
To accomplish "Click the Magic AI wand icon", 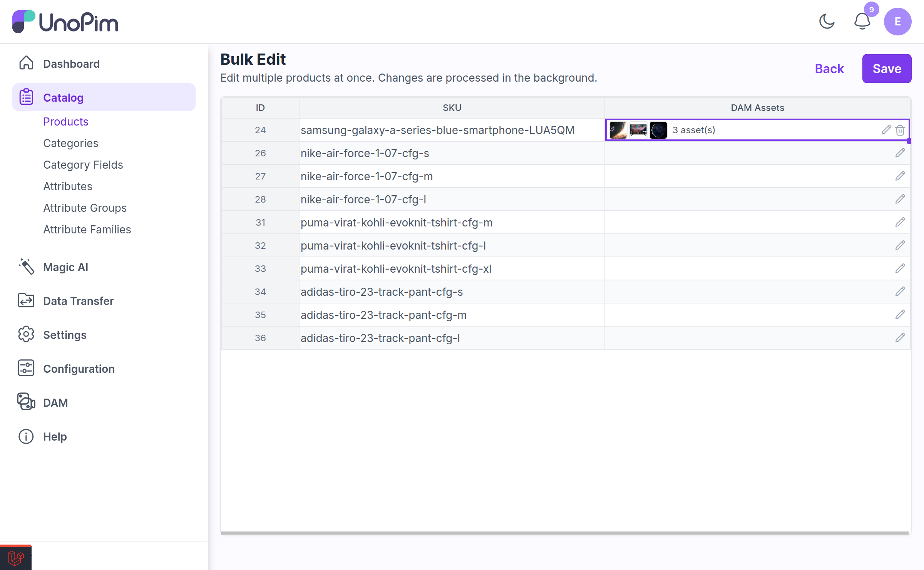I will (26, 267).
